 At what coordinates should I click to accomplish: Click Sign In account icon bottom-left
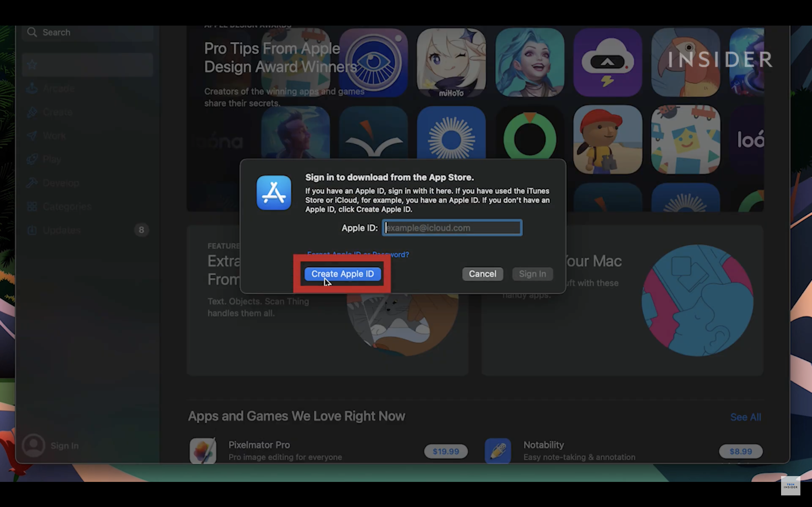click(33, 445)
